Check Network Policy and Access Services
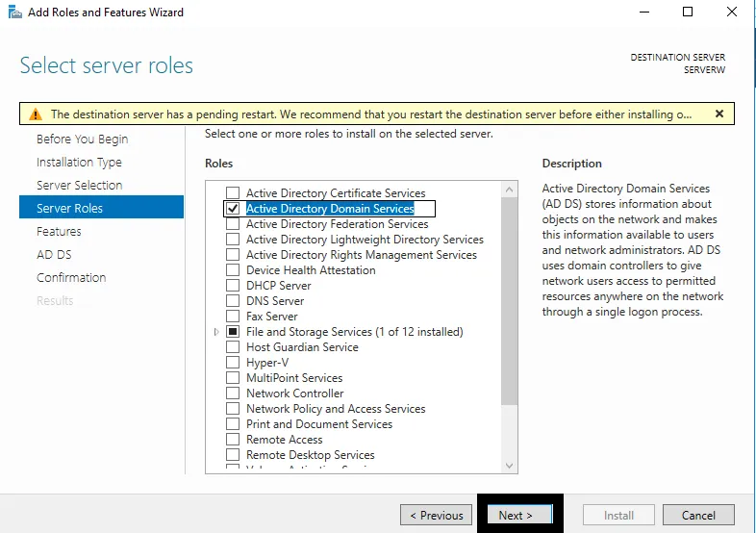Viewport: 756px width, 533px height. click(x=233, y=409)
